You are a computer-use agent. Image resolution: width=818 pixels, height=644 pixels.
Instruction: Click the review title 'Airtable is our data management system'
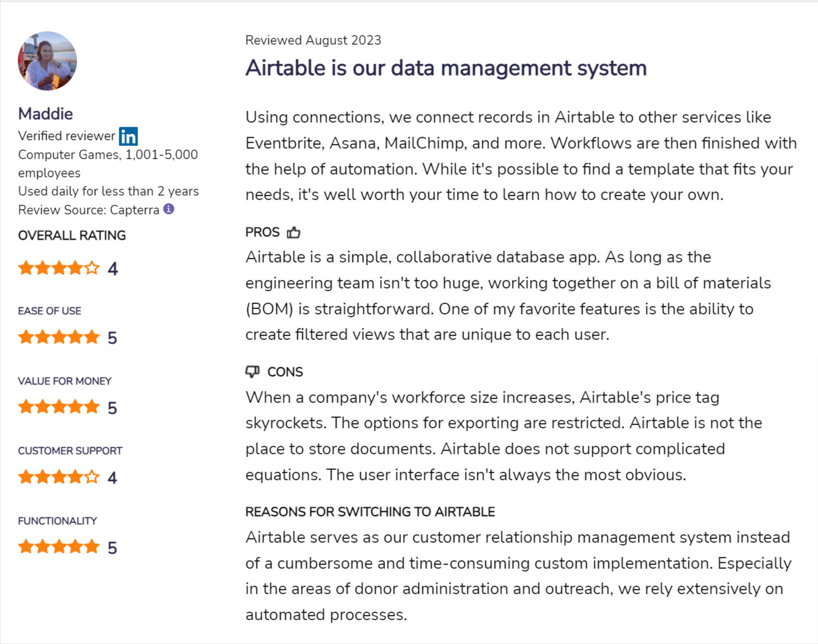pyautogui.click(x=446, y=68)
